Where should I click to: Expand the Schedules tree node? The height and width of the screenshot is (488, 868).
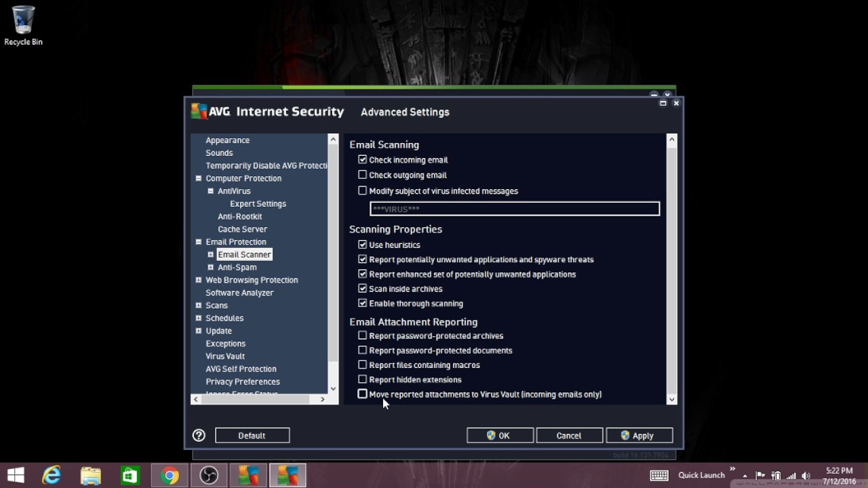[199, 318]
